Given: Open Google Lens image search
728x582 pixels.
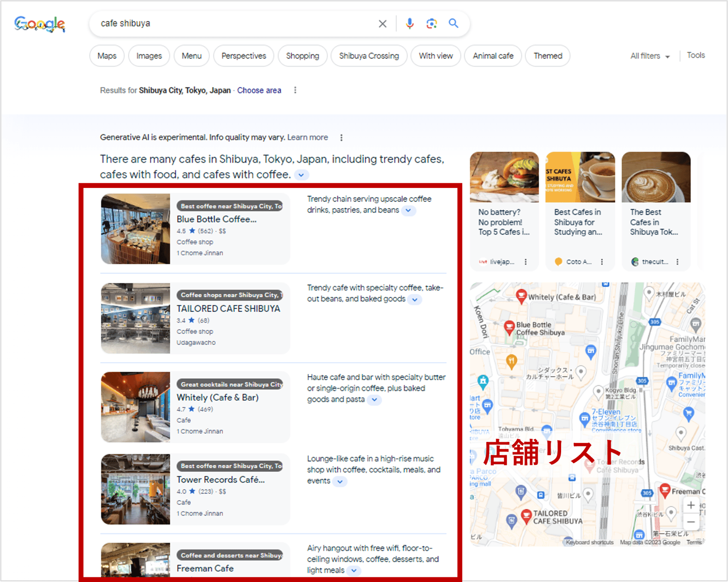Looking at the screenshot, I should tap(431, 24).
